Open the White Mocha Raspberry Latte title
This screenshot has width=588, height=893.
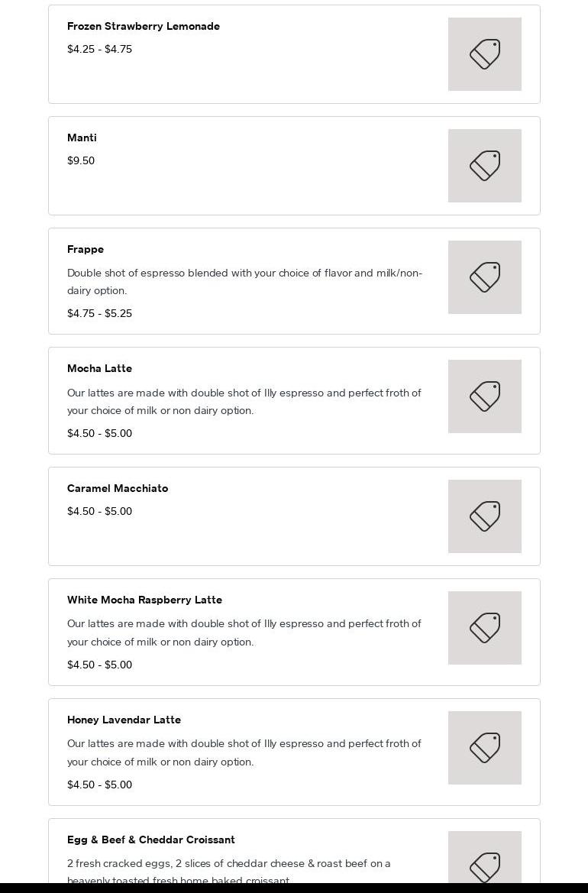tap(144, 600)
